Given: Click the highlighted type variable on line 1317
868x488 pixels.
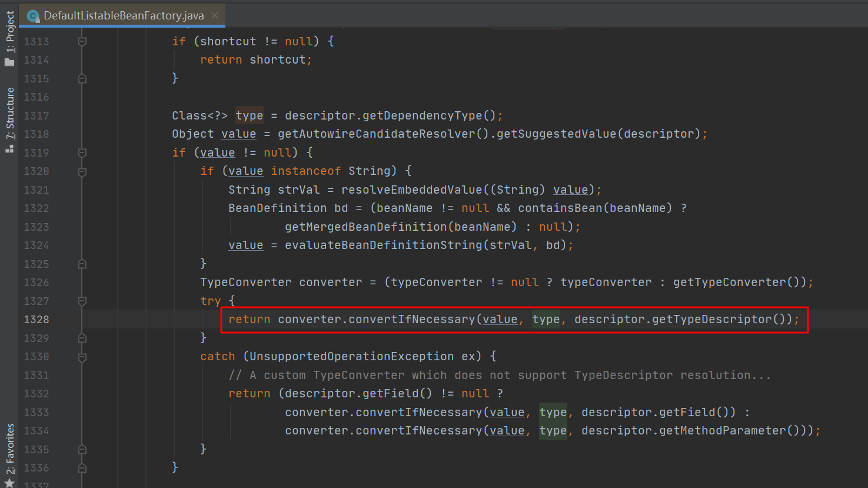Looking at the screenshot, I should [x=250, y=115].
